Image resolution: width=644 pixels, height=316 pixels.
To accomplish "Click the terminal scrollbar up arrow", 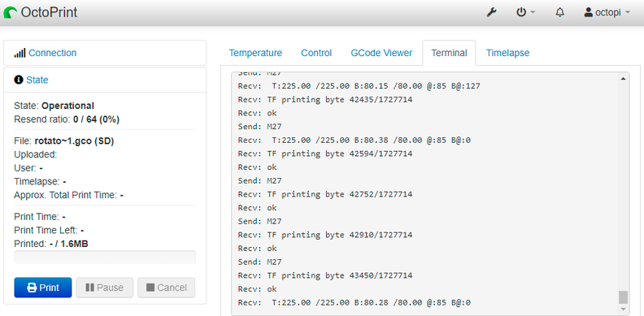I will [623, 78].
